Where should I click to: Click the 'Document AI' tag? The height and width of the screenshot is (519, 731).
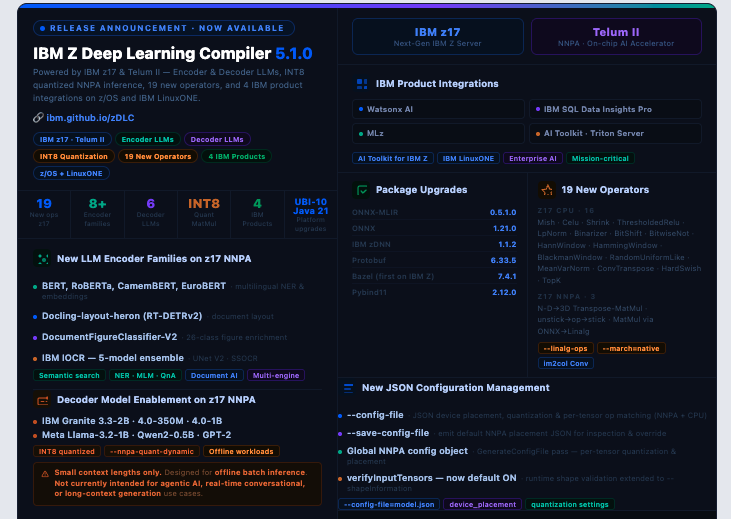[214, 375]
